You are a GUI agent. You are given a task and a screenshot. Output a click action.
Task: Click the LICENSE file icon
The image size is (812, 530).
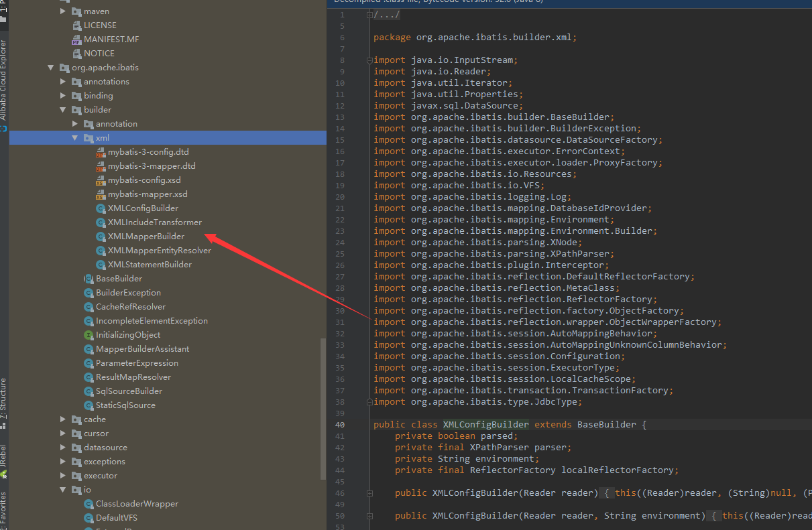76,25
